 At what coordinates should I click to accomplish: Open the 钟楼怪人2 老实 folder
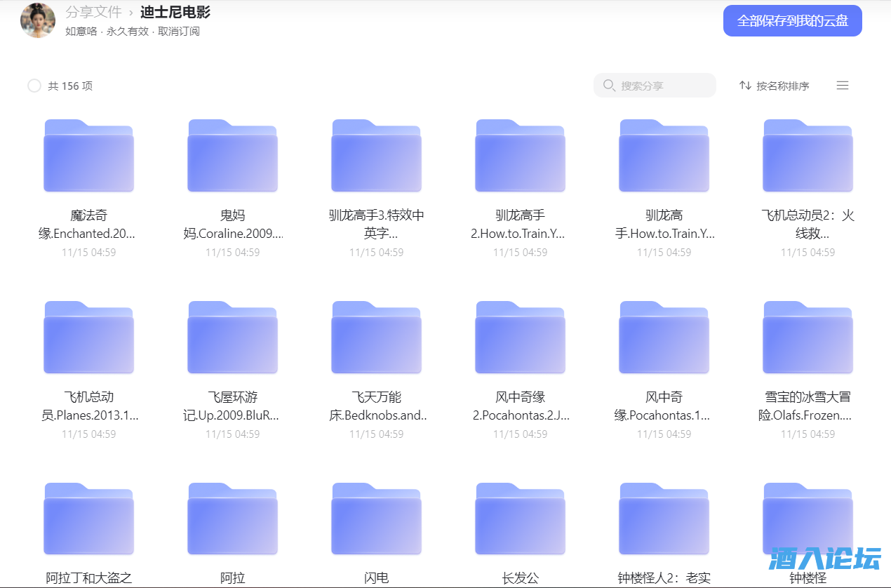pyautogui.click(x=664, y=518)
